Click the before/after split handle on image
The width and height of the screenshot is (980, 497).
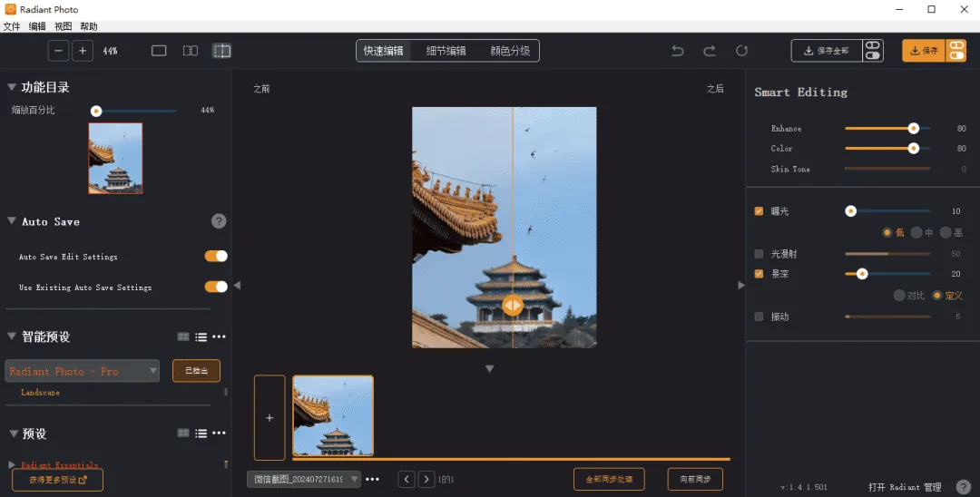pos(513,305)
